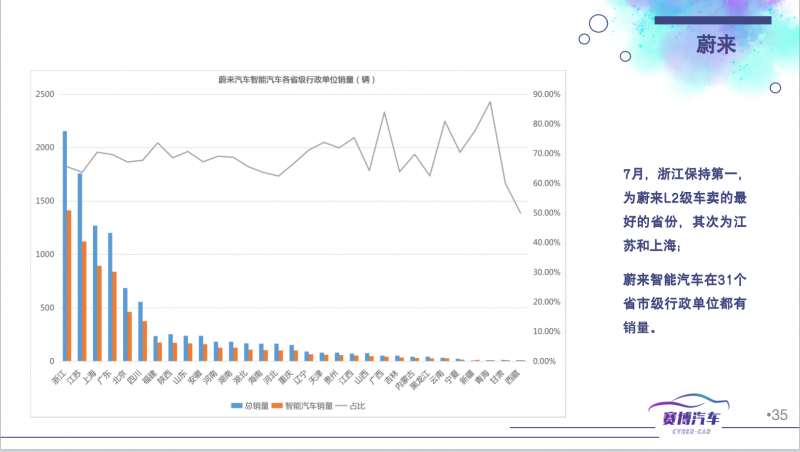Click the blue total sales bar for 北京
This screenshot has height=452, width=800.
pyautogui.click(x=126, y=324)
